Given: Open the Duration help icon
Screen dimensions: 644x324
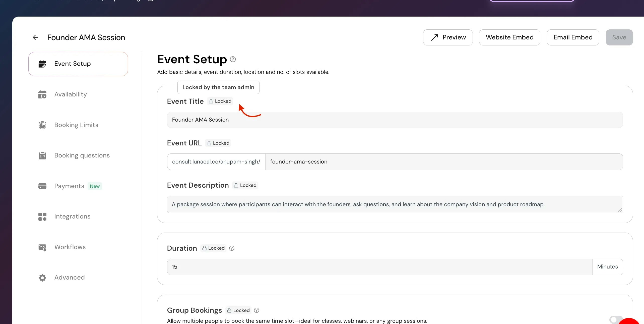Looking at the screenshot, I should (231, 248).
